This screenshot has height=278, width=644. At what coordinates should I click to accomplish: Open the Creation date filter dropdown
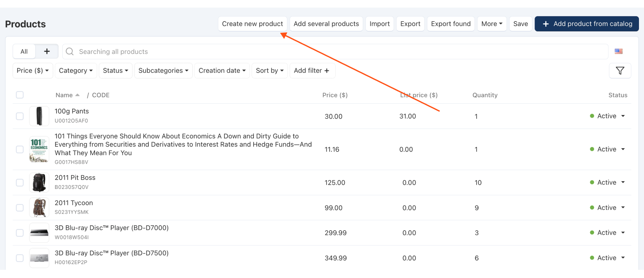pyautogui.click(x=222, y=70)
